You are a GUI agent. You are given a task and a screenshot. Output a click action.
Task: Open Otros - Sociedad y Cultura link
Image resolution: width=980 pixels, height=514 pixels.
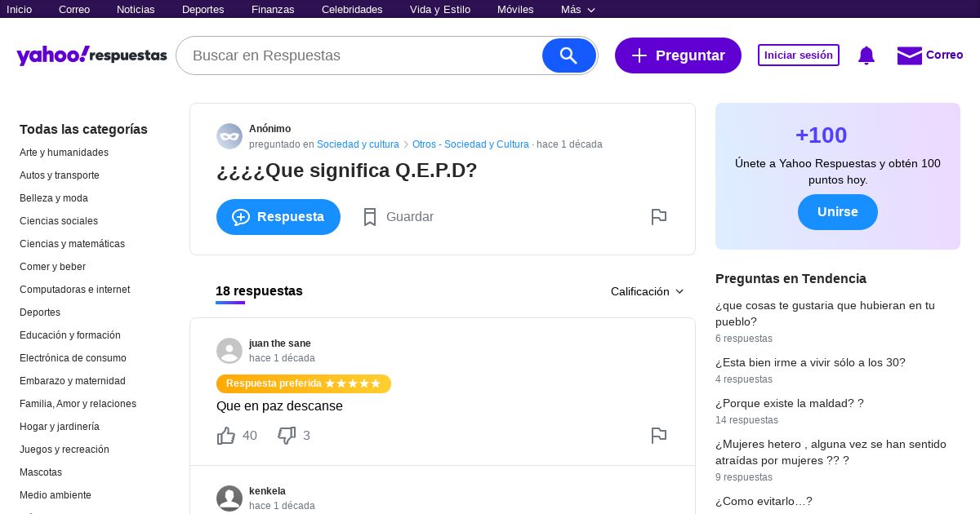[470, 144]
